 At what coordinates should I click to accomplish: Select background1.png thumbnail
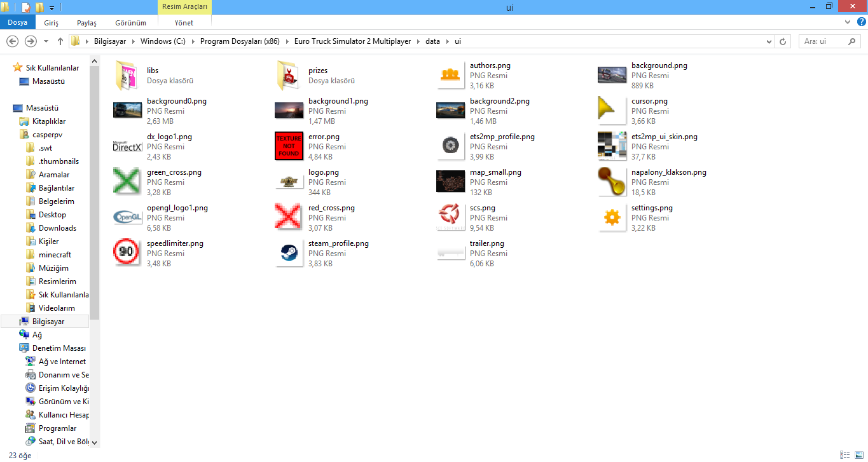pos(289,111)
